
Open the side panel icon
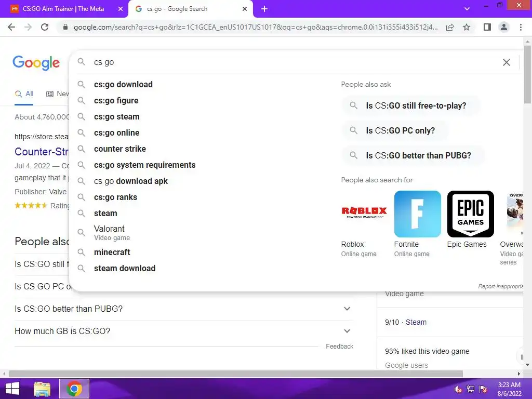pyautogui.click(x=487, y=27)
